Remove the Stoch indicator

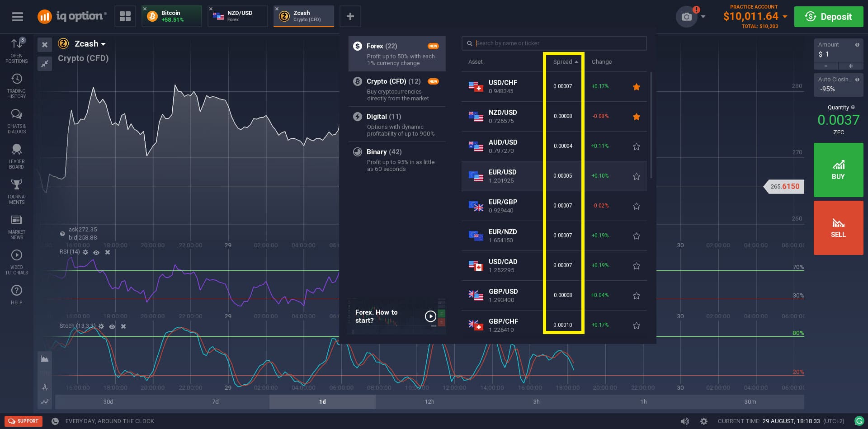coord(123,326)
